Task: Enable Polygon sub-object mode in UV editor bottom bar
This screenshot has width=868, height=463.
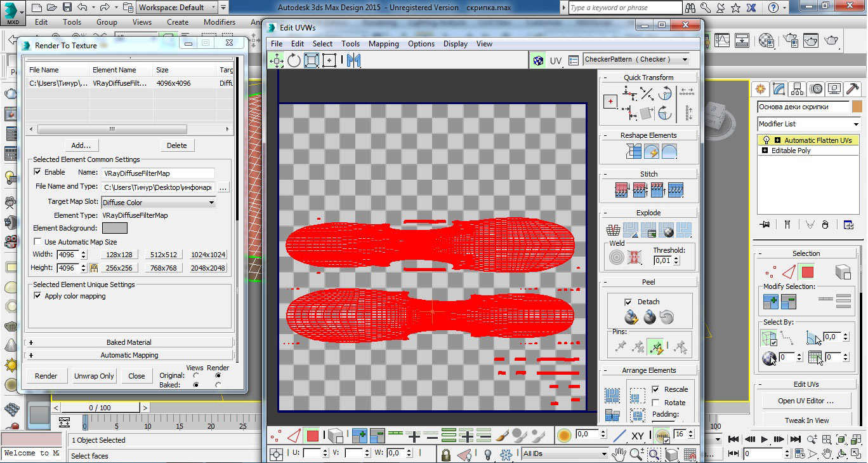Action: click(312, 436)
